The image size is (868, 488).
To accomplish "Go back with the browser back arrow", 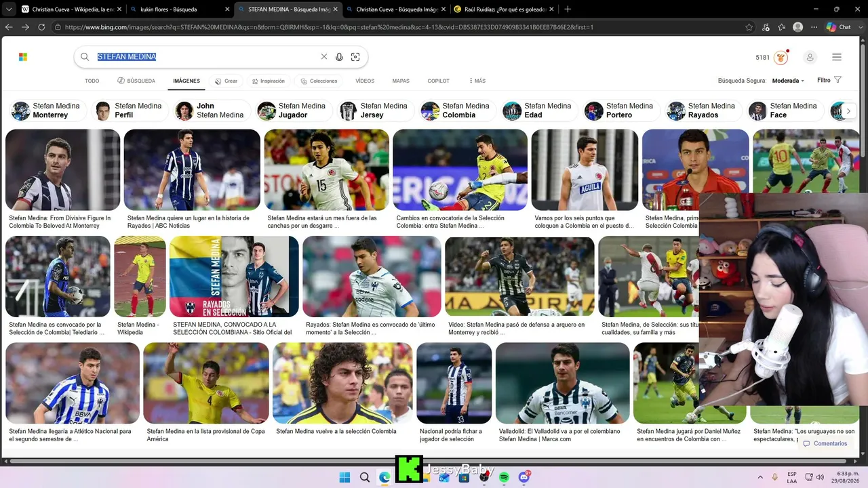I will [9, 27].
